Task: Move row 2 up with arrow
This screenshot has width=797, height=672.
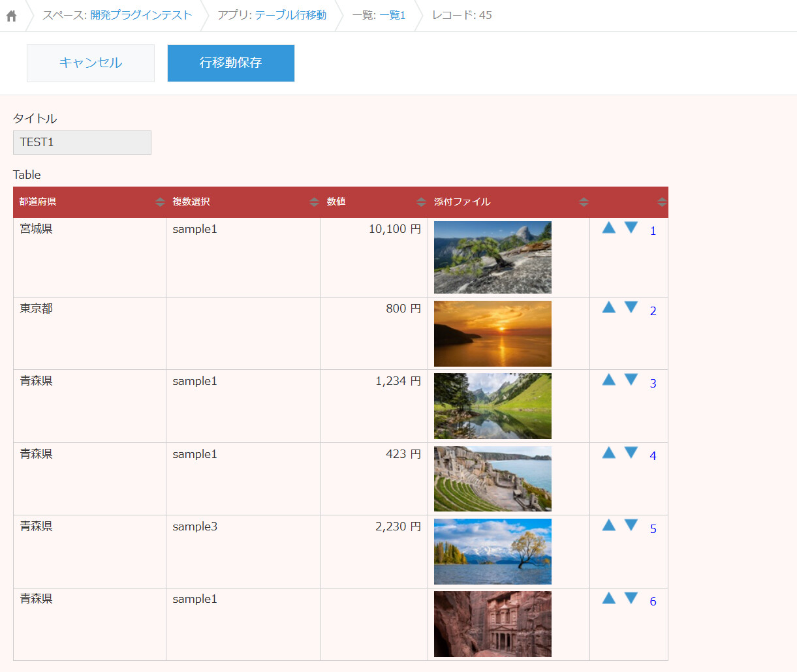Action: coord(608,307)
